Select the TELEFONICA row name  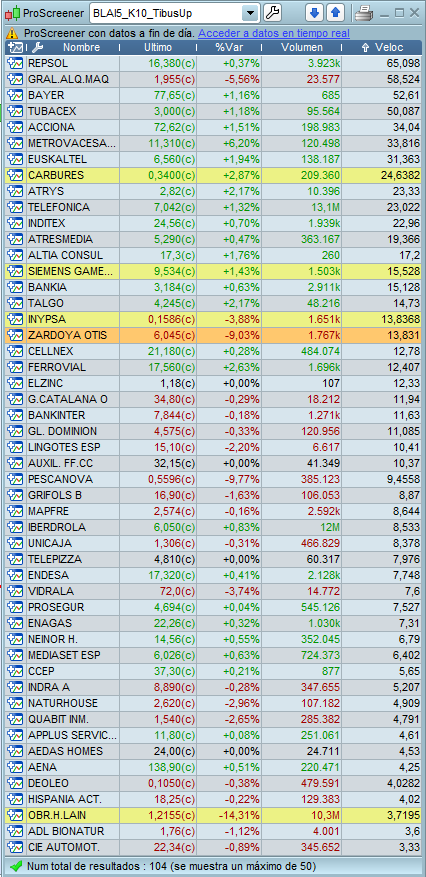(59, 208)
